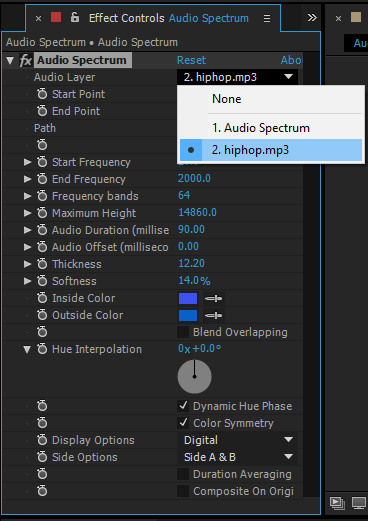Toggle stopwatch for Softness
This screenshot has width=368, height=521.
pos(42,281)
